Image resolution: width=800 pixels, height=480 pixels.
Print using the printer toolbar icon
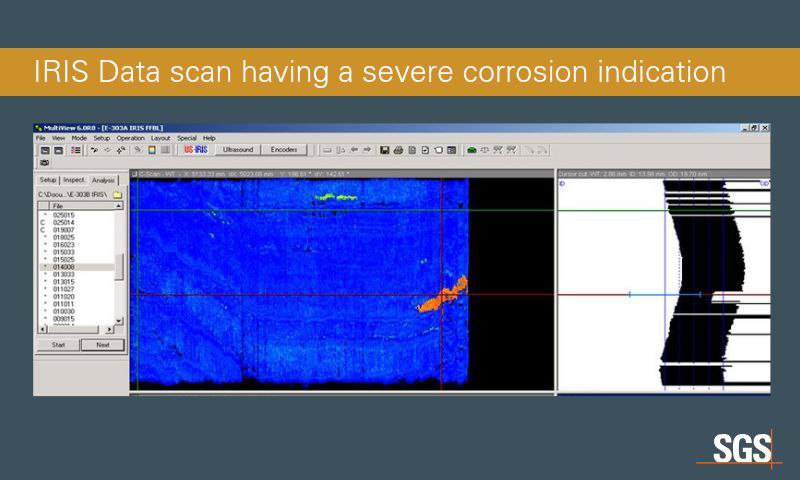398,150
